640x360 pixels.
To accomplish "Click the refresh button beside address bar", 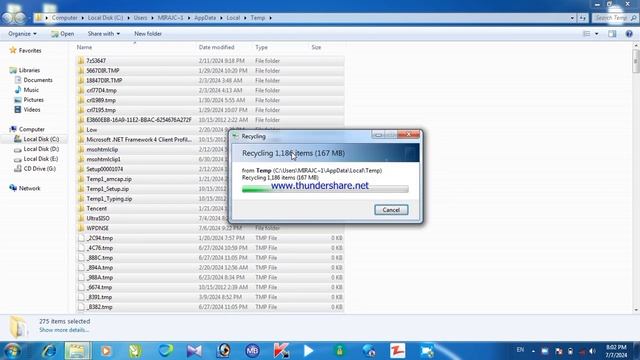I will [x=582, y=18].
